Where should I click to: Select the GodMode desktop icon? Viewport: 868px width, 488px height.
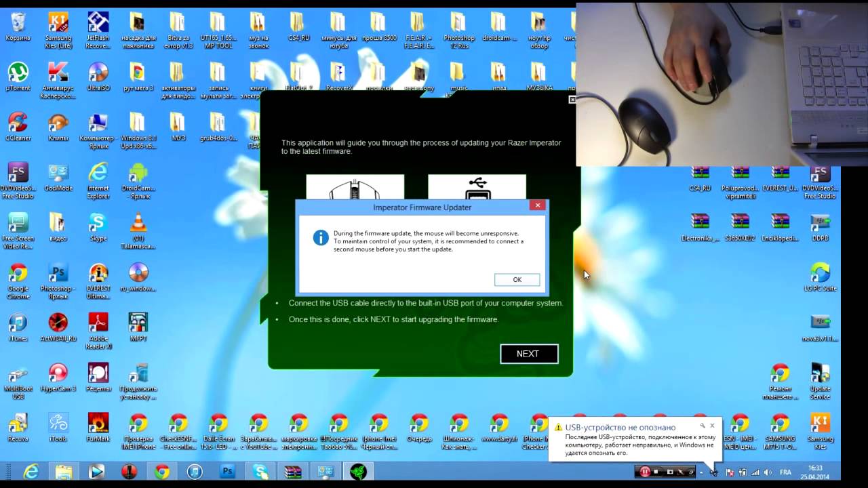[x=58, y=177]
